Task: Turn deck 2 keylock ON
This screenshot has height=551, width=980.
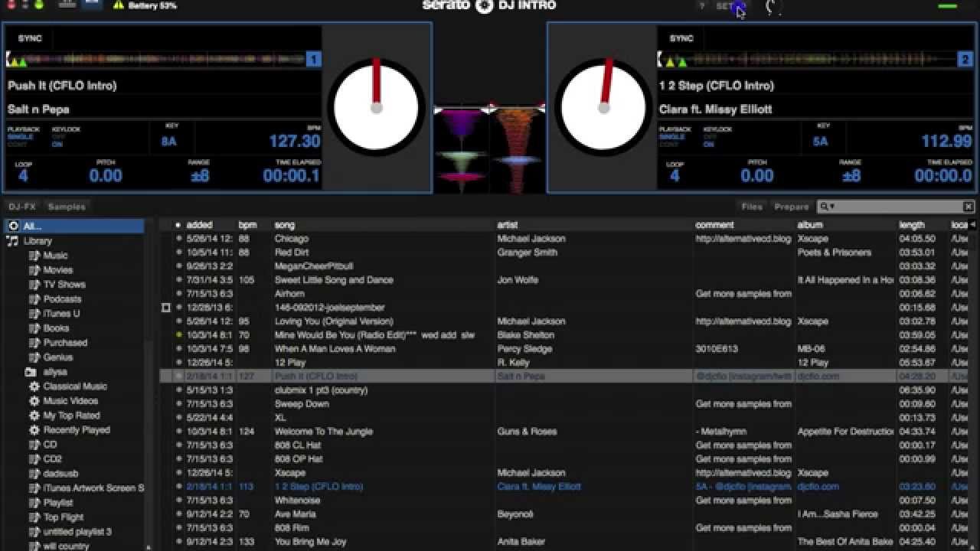Action: [709, 145]
